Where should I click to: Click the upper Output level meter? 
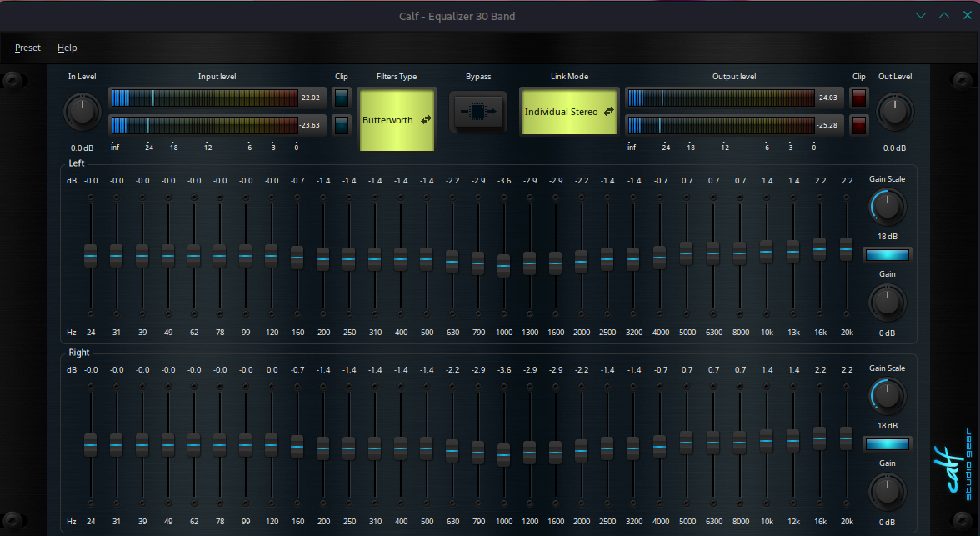(735, 98)
